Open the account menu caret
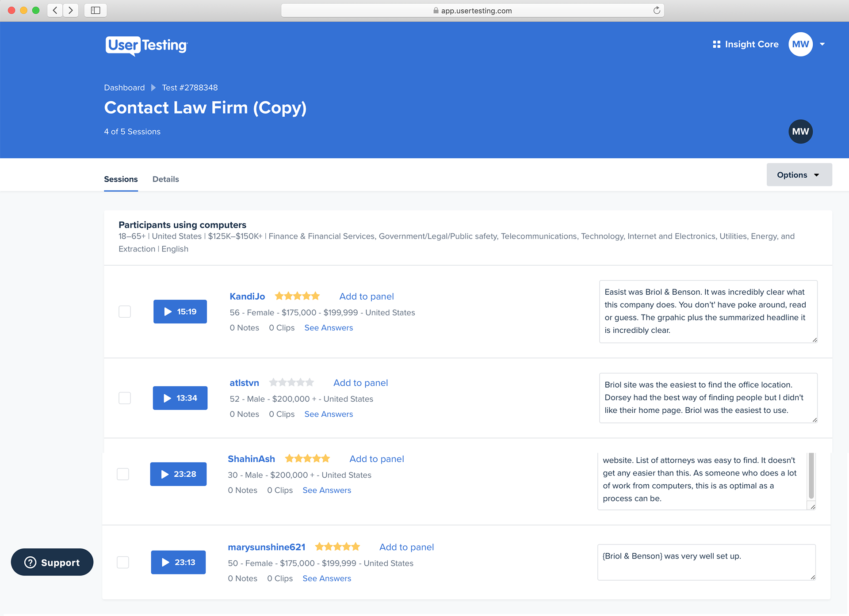Image resolution: width=849 pixels, height=616 pixels. [822, 44]
